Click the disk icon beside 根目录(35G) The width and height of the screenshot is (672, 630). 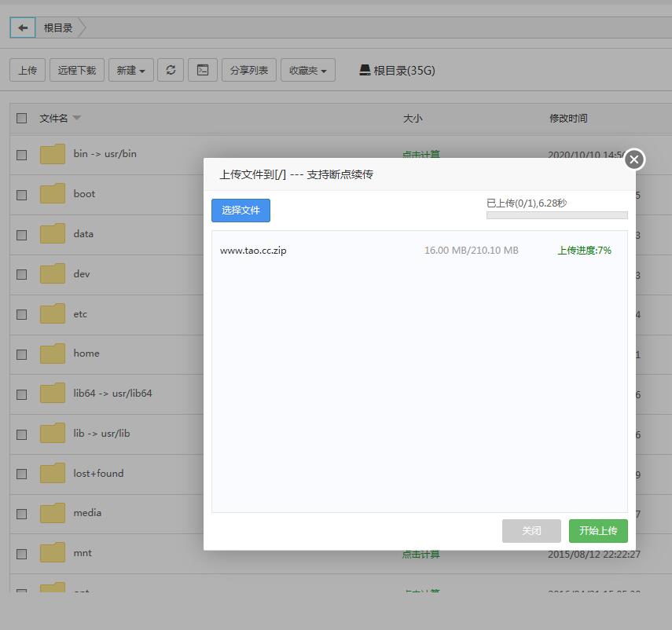pyautogui.click(x=365, y=70)
